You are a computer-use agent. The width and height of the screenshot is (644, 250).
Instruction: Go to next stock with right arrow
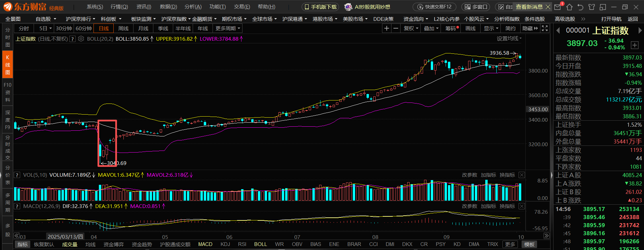640,31
